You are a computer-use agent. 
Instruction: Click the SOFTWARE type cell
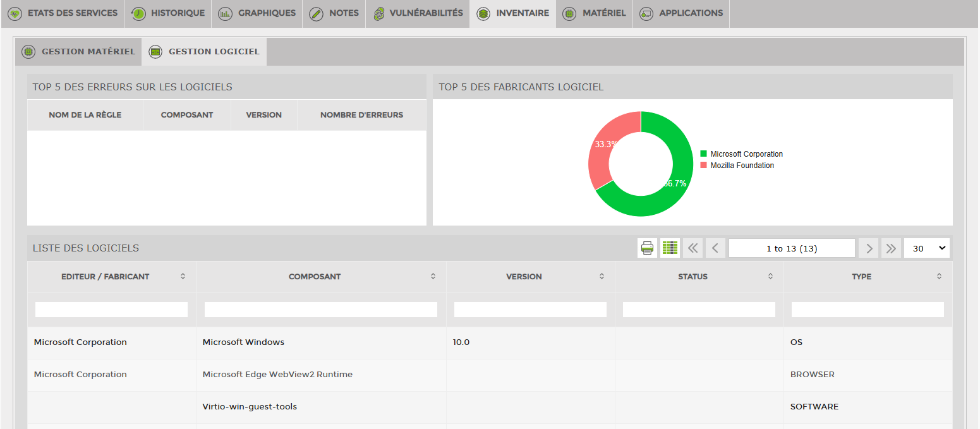point(868,407)
